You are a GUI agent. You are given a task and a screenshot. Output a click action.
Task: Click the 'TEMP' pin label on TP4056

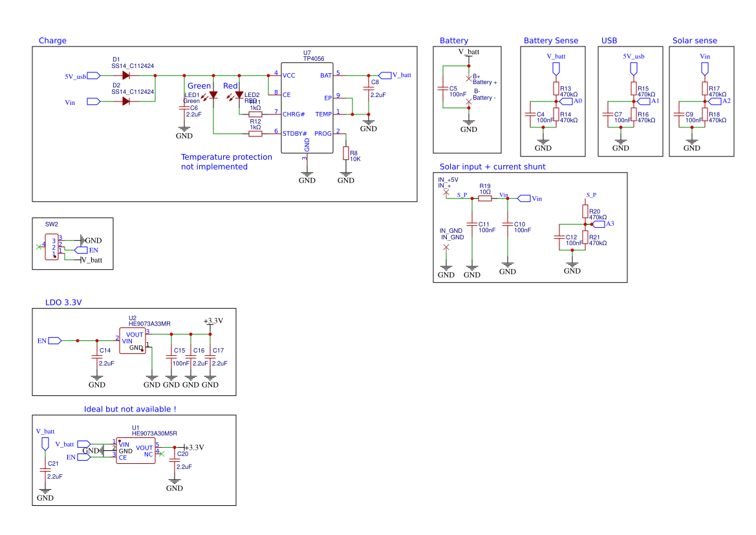tap(323, 115)
